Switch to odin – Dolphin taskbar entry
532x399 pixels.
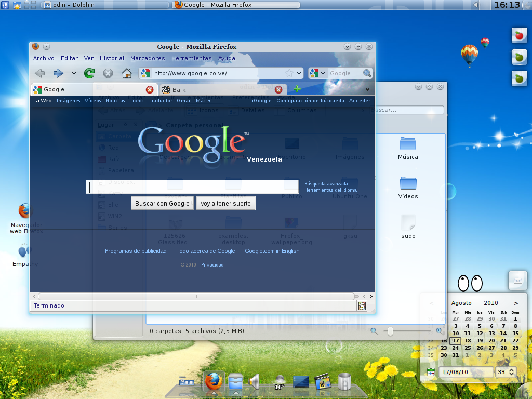pos(105,5)
